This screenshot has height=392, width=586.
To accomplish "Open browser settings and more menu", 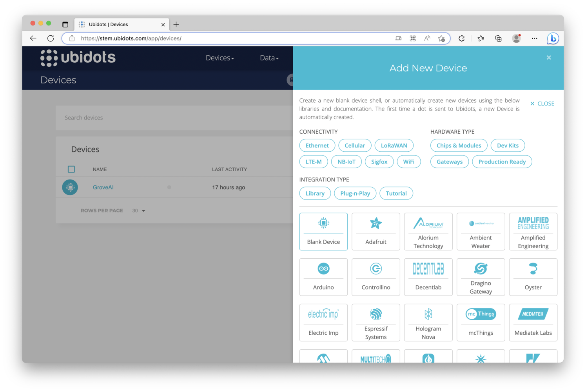I will 535,38.
